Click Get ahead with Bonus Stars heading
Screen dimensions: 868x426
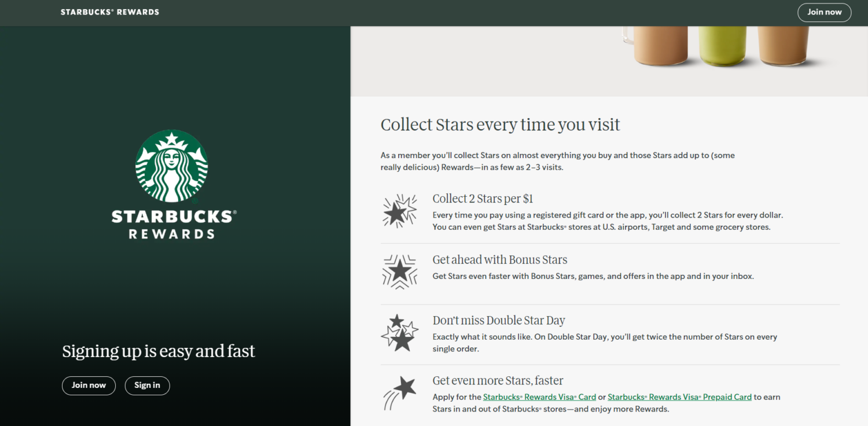500,260
